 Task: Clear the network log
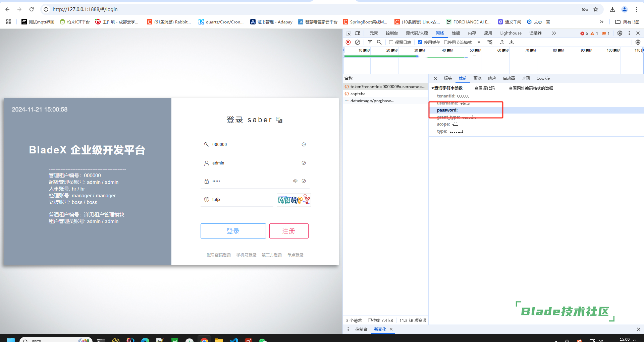point(358,42)
